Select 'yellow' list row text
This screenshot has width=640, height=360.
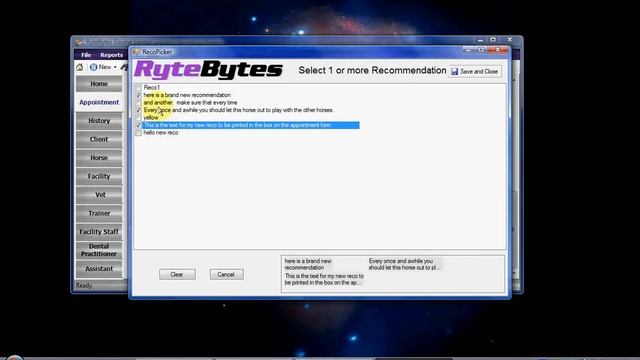click(x=151, y=118)
